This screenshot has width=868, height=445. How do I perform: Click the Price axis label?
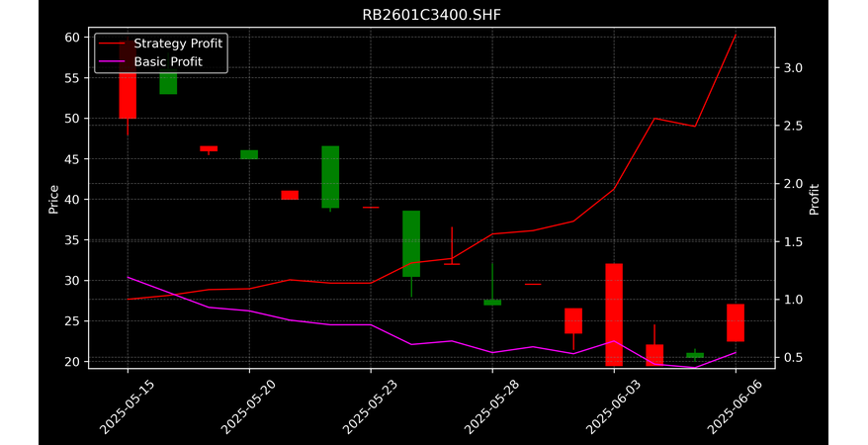(x=53, y=200)
